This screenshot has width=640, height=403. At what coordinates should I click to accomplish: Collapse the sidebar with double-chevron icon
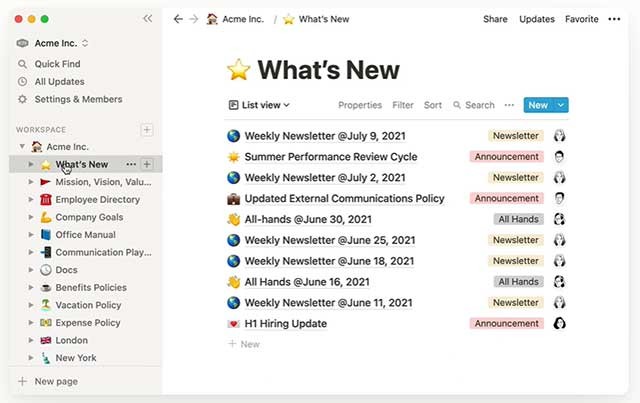tap(148, 18)
